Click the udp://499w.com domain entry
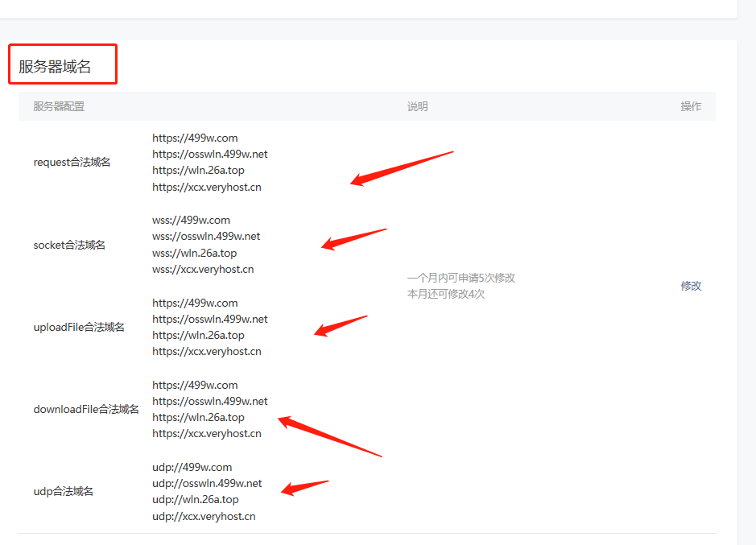The width and height of the screenshot is (756, 545). pyautogui.click(x=192, y=467)
